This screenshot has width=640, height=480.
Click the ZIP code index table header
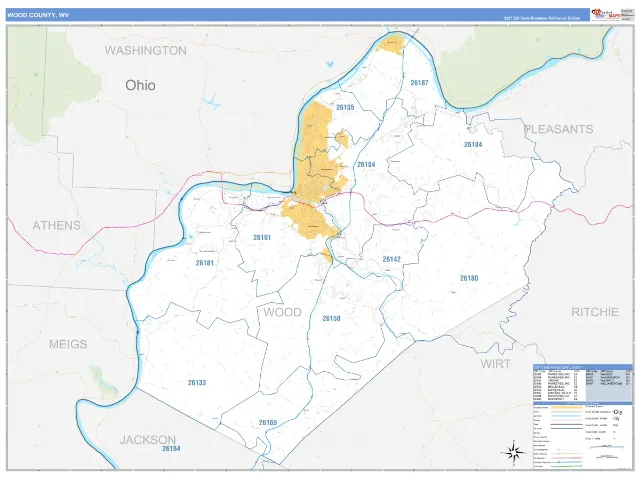[582, 367]
